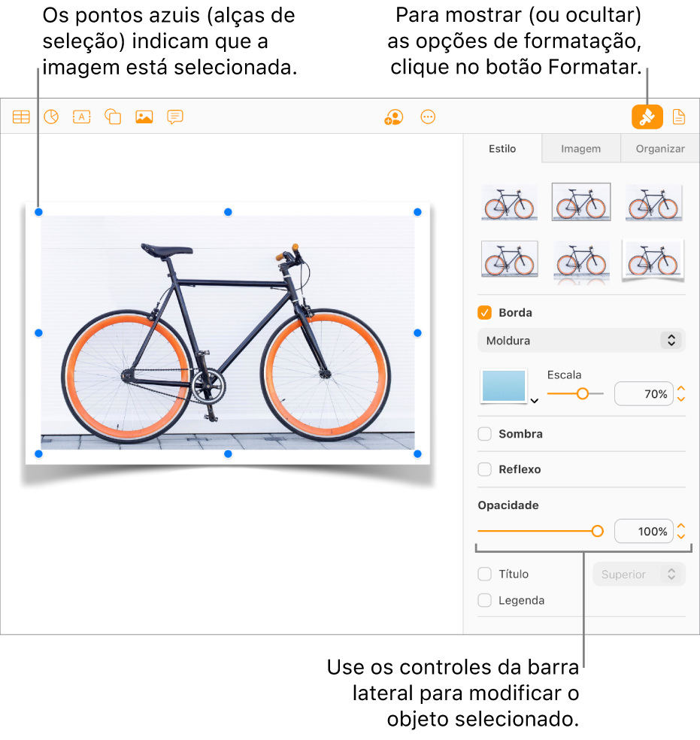This screenshot has height=740, width=700.
Task: Open the More options ellipsis button
Action: point(428,117)
